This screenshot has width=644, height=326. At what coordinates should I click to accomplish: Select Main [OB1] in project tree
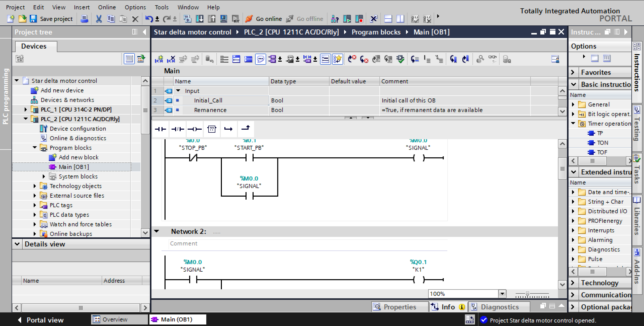point(73,167)
